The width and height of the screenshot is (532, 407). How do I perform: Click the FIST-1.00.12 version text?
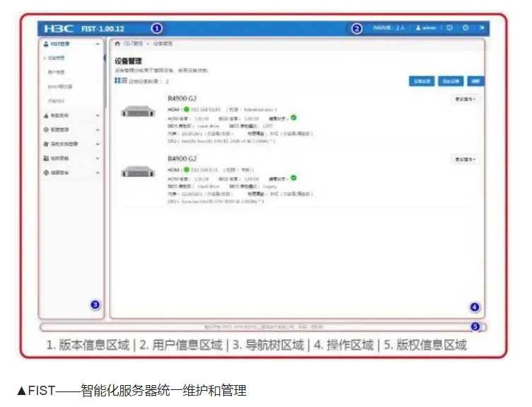point(103,28)
